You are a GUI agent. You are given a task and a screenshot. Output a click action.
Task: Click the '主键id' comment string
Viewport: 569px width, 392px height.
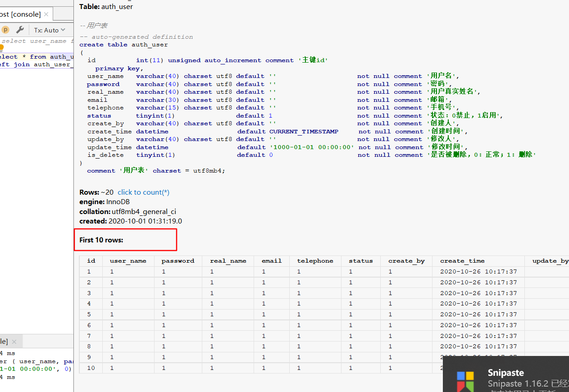tap(313, 60)
